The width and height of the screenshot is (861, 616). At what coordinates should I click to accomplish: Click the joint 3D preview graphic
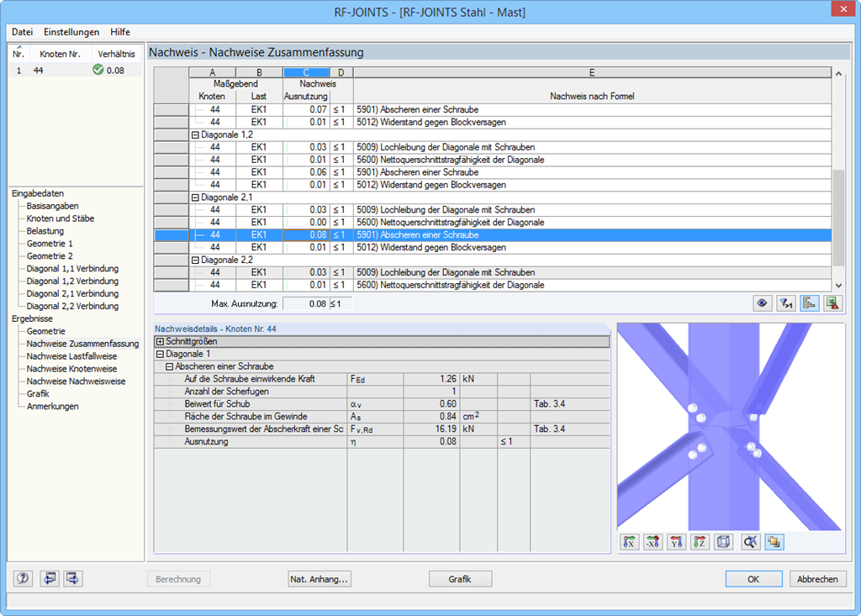pyautogui.click(x=731, y=427)
